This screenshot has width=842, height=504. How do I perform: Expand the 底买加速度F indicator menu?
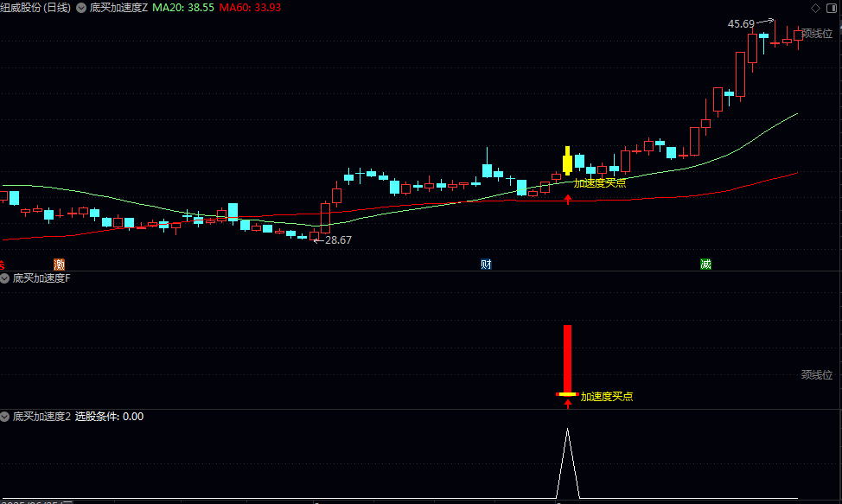[x=5, y=278]
